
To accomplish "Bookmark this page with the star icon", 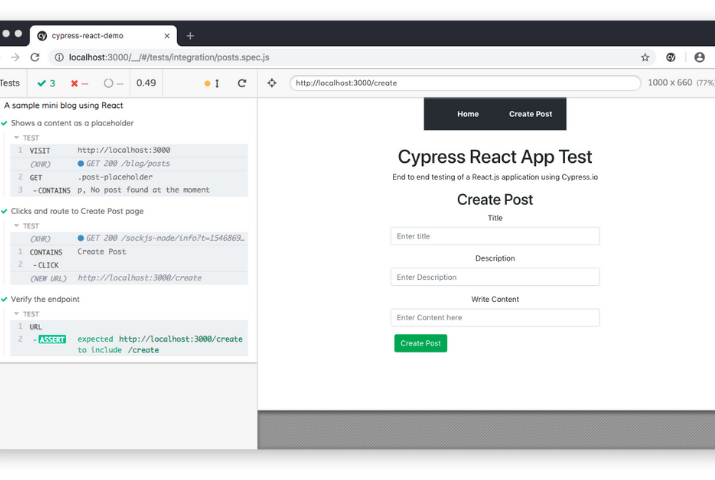I will pyautogui.click(x=645, y=58).
